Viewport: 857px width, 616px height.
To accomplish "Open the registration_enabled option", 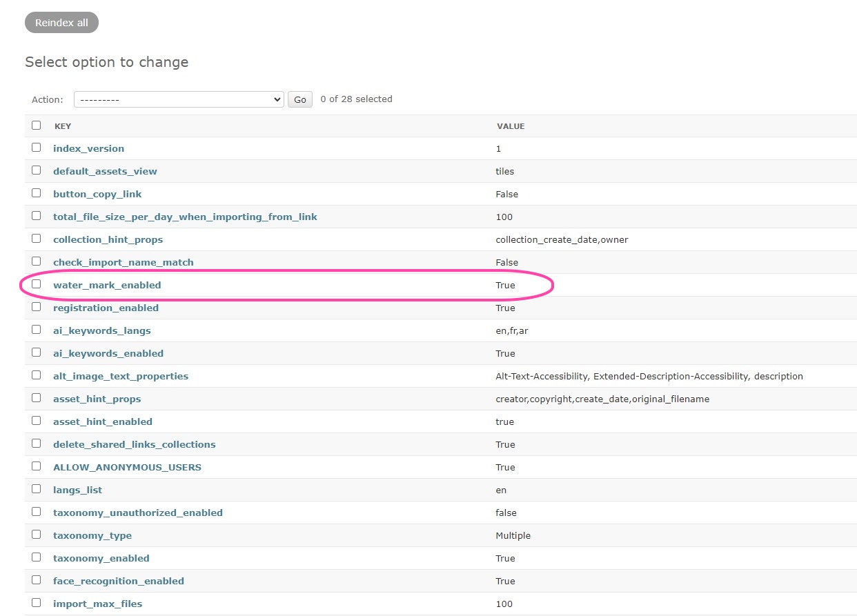I will pos(106,308).
